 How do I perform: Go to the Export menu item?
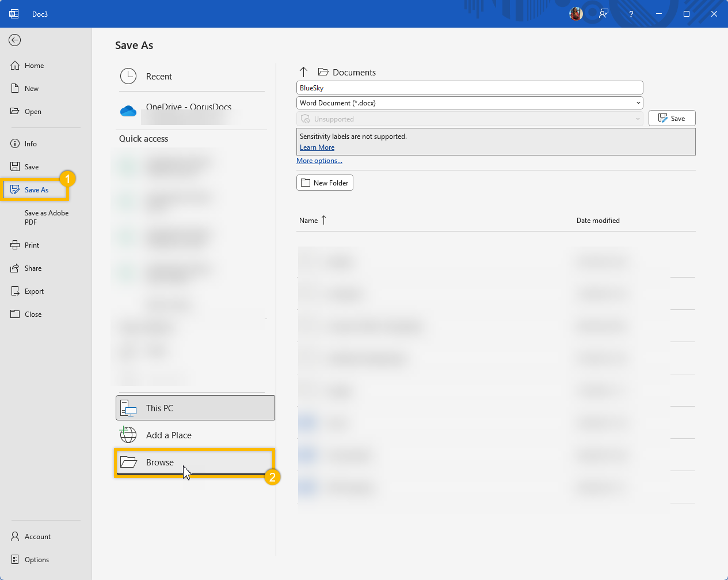[x=34, y=291]
